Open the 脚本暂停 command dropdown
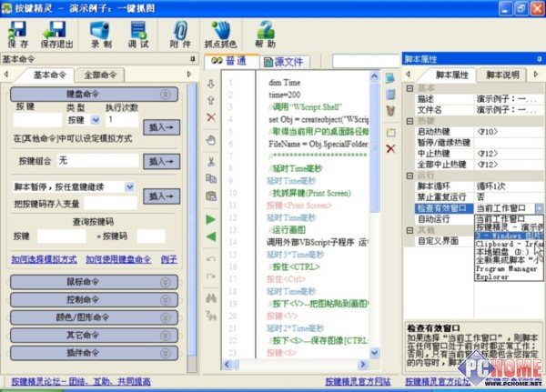The height and width of the screenshot is (392, 546). 129,186
